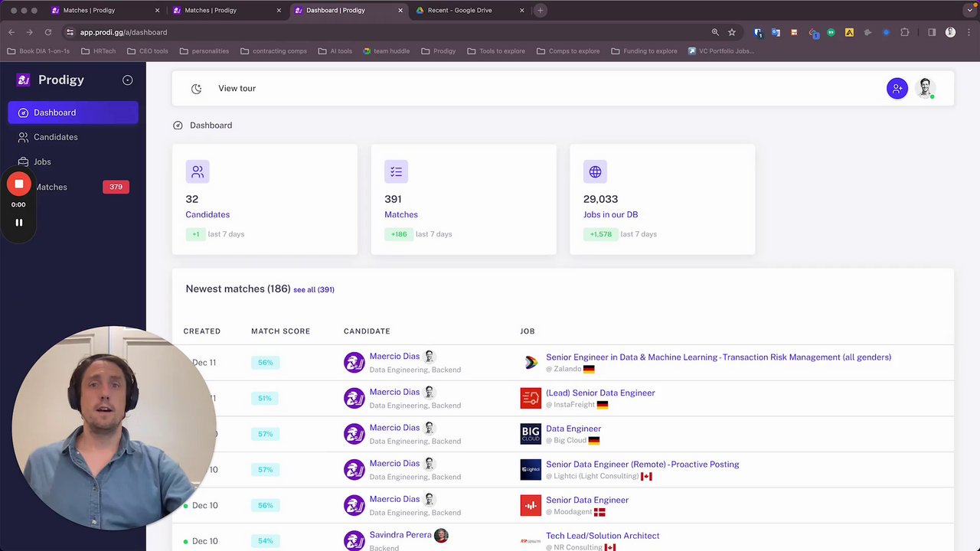Click the 379 Matches badge

[x=116, y=187]
